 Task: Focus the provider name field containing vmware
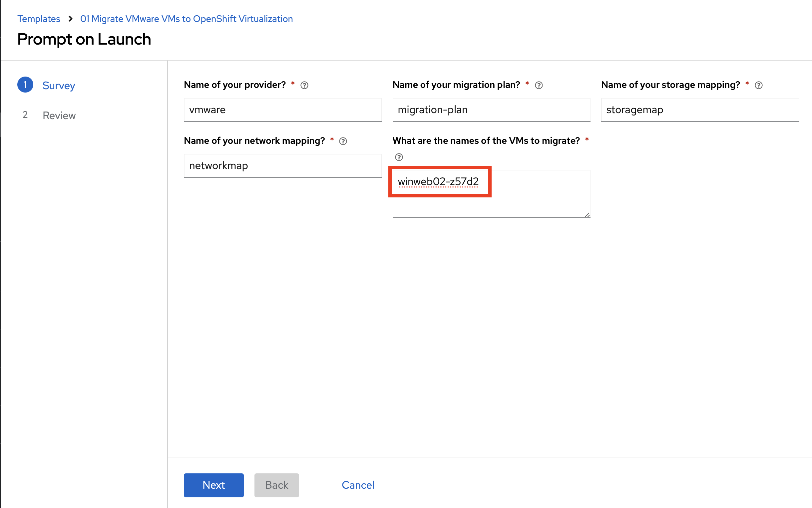pos(283,110)
